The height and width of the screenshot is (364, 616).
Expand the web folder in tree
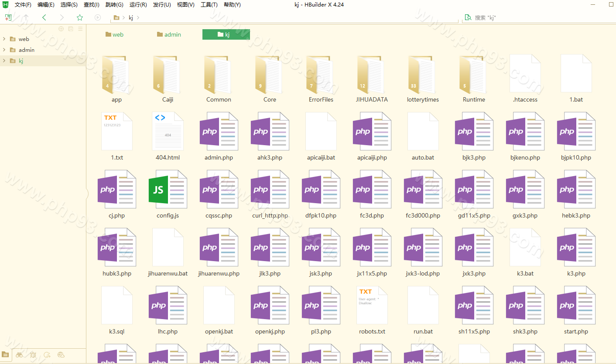(4, 39)
